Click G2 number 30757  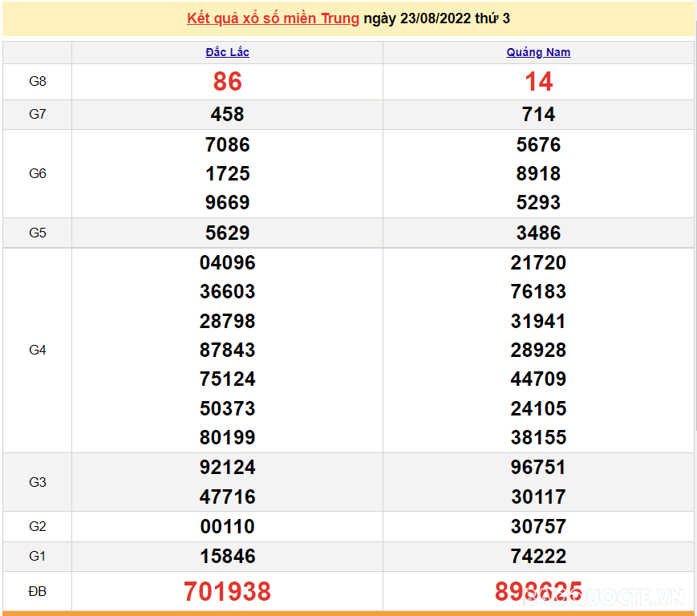(538, 527)
